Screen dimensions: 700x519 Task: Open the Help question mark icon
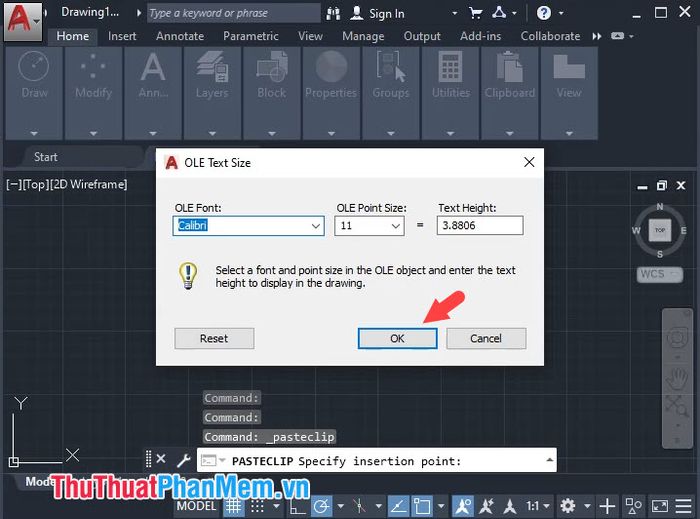click(x=544, y=13)
